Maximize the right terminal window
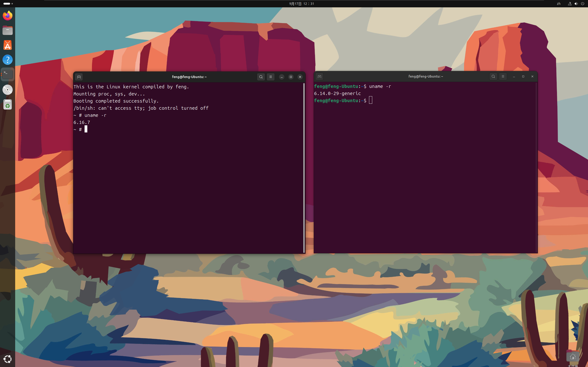 [523, 76]
